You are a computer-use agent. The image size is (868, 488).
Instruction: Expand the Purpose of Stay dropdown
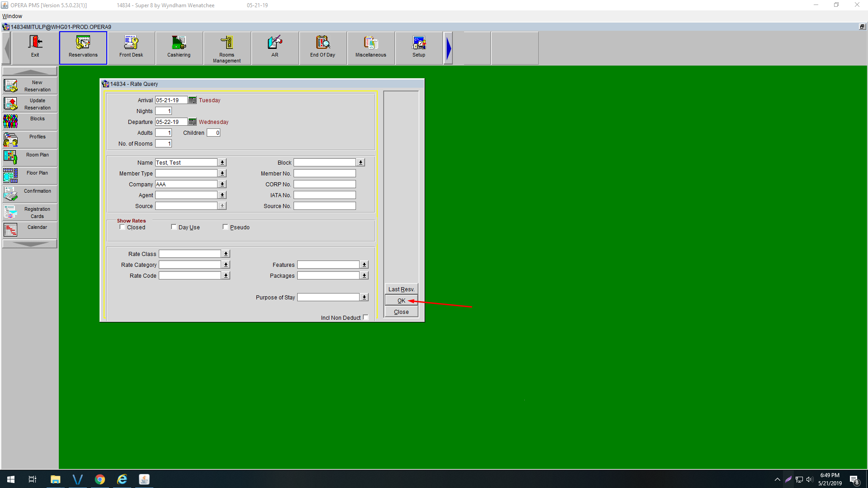pyautogui.click(x=364, y=298)
